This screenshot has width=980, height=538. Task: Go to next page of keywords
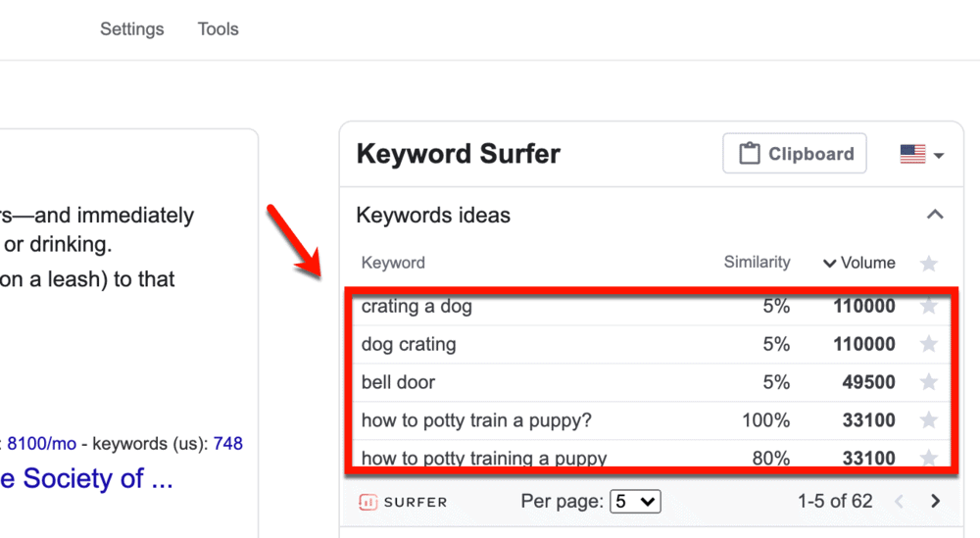point(936,501)
